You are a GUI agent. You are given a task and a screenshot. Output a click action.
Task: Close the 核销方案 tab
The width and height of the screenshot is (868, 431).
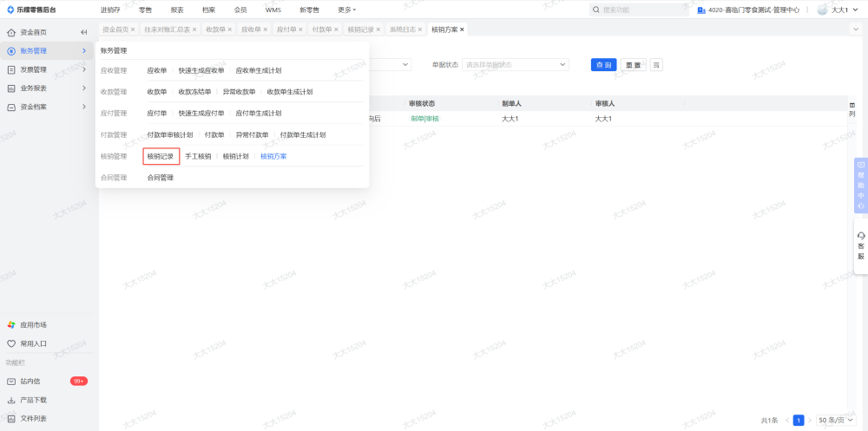click(462, 29)
